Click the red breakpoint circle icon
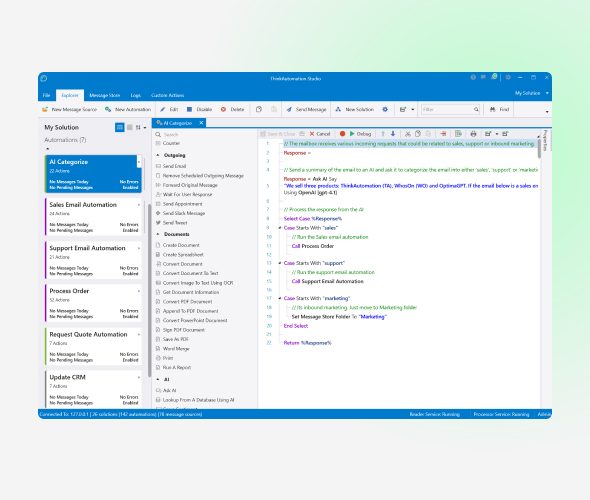 point(342,134)
